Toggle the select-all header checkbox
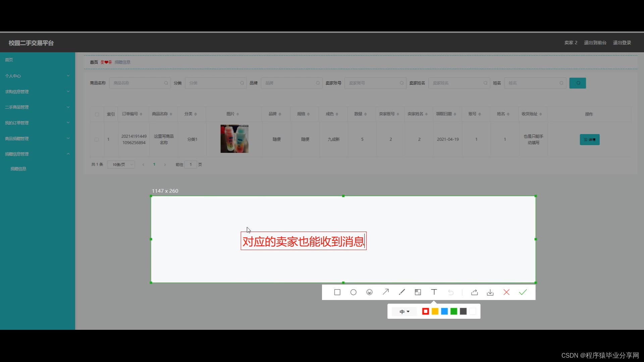The height and width of the screenshot is (362, 644). pos(97,114)
